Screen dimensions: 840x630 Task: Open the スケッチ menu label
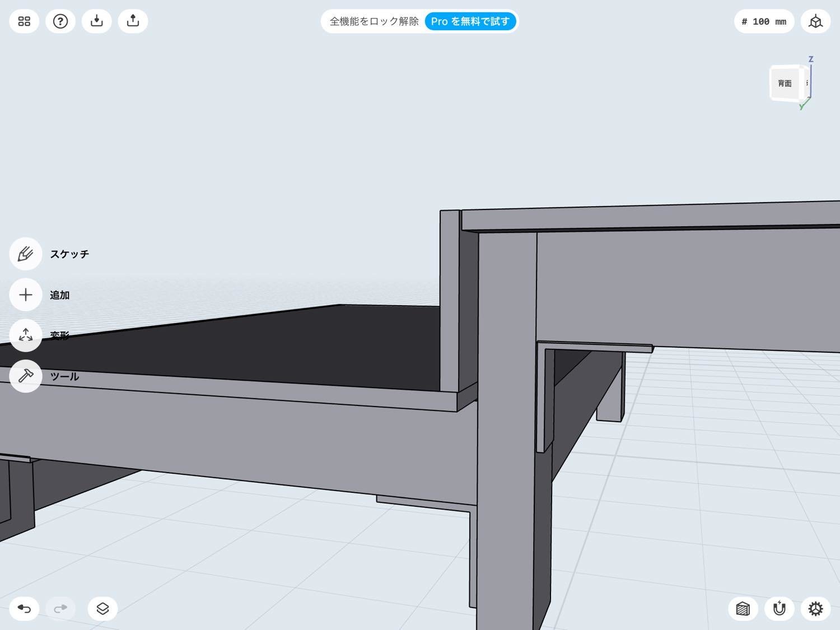tap(69, 254)
